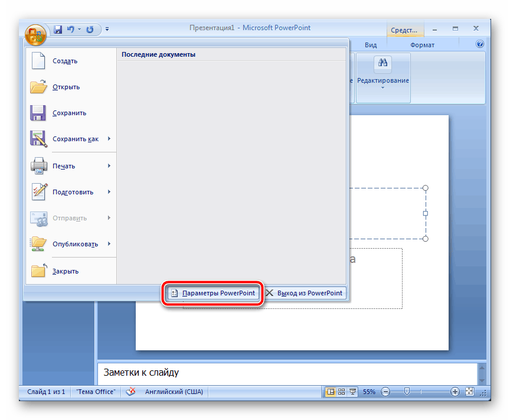The width and height of the screenshot is (510, 420).
Task: Switch to the Вид ribbon tab
Action: (x=371, y=45)
